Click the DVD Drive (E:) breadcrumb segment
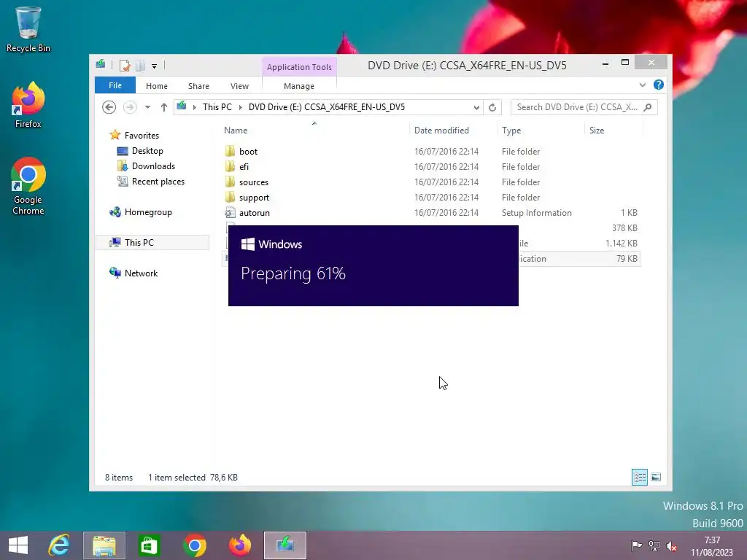This screenshot has height=560, width=747. pos(327,107)
